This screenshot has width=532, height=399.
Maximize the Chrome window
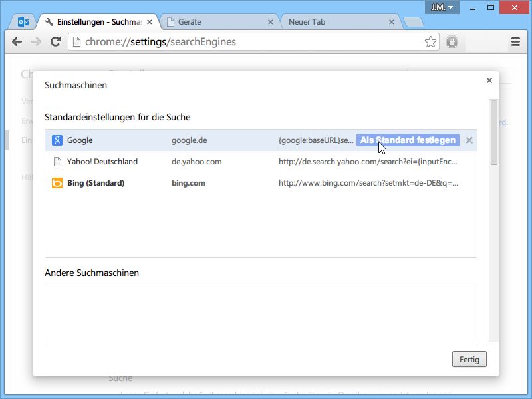[x=491, y=7]
